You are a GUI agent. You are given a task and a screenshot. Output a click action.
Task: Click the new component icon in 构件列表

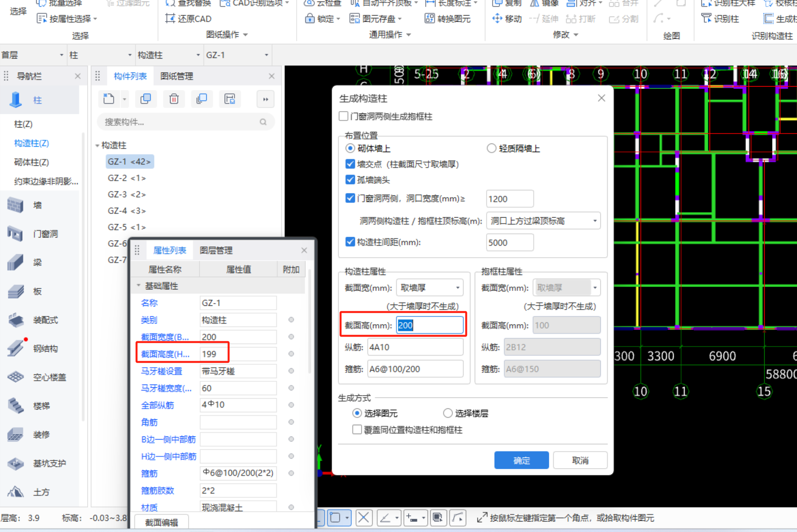(109, 99)
